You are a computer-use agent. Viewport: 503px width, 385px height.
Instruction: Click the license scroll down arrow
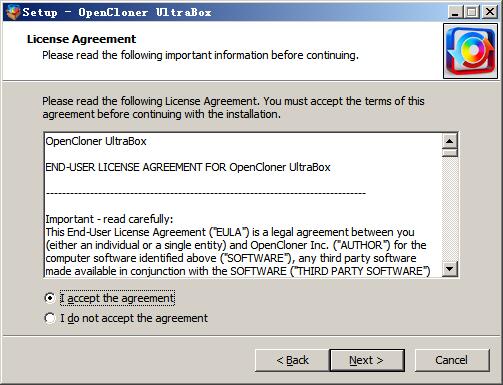(x=450, y=269)
